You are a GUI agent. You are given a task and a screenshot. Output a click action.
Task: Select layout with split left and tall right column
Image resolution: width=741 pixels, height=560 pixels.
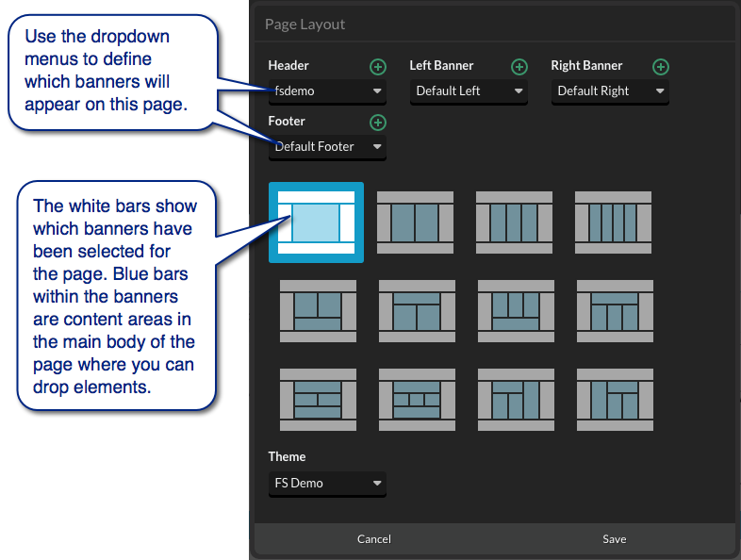coord(516,400)
